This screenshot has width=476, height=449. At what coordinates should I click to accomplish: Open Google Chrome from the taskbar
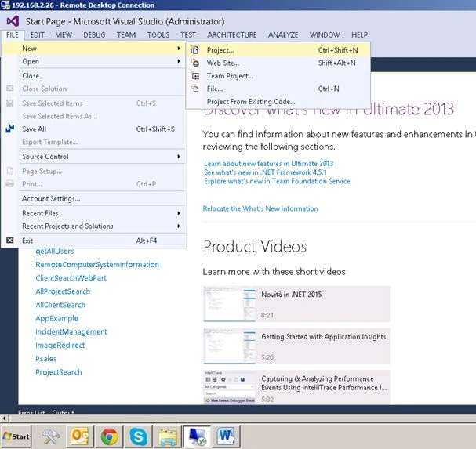click(109, 436)
